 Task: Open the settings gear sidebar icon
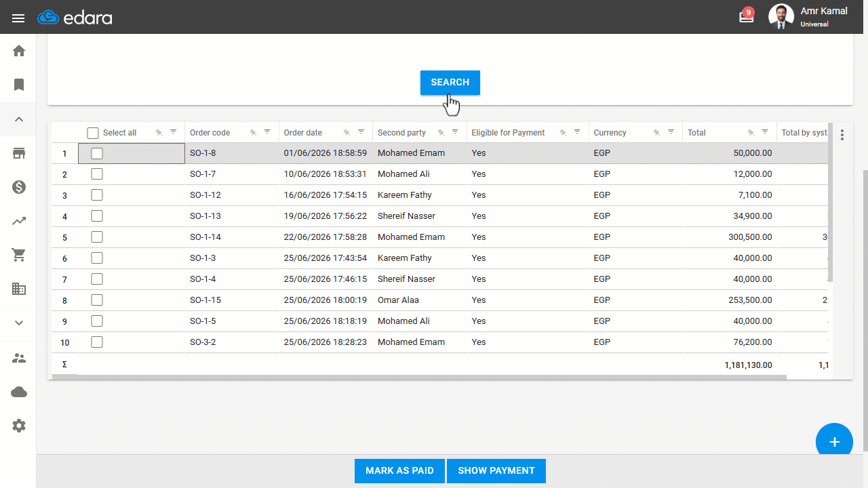[19, 426]
